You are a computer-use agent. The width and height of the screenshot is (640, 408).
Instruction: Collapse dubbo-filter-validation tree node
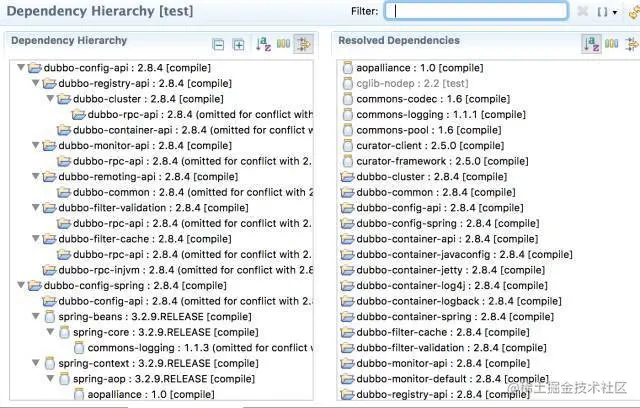[36, 207]
